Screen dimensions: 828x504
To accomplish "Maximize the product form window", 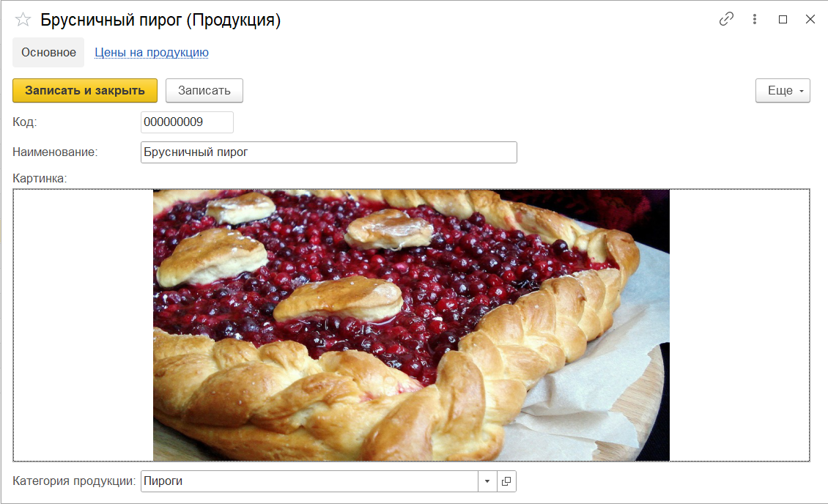I will point(783,20).
